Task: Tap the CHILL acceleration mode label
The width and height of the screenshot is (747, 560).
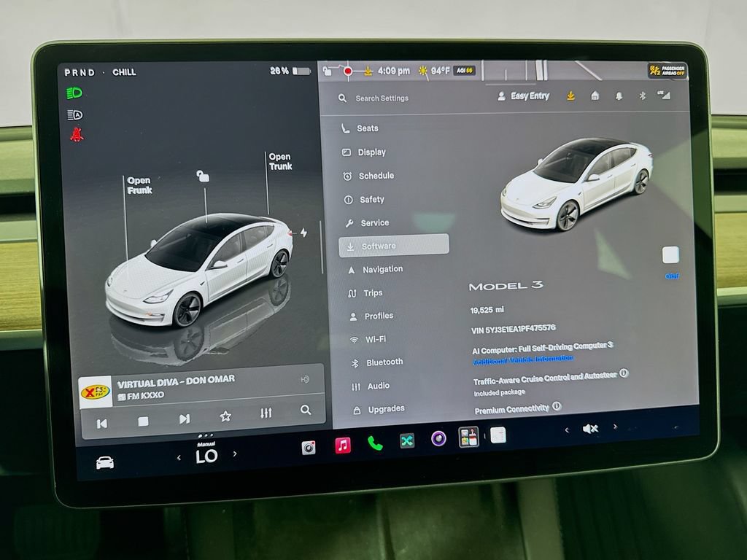Action: (x=124, y=72)
